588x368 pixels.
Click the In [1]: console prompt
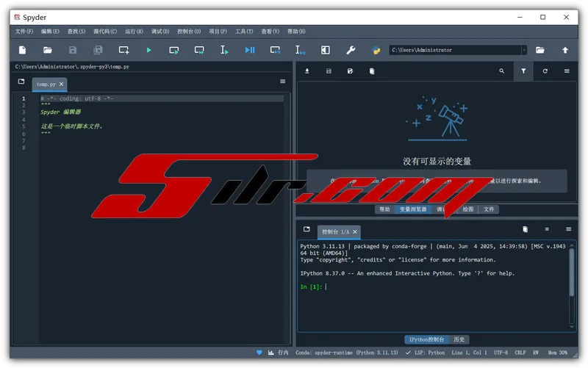311,286
